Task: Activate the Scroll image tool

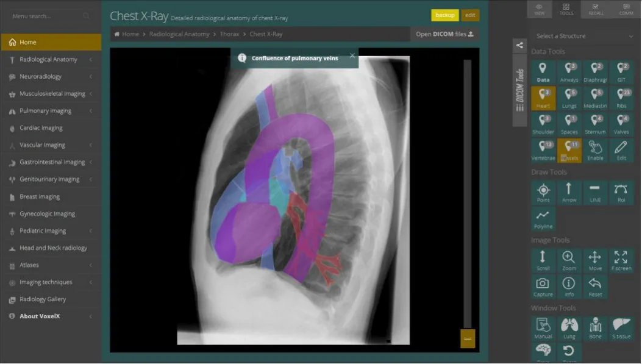Action: pos(543,261)
